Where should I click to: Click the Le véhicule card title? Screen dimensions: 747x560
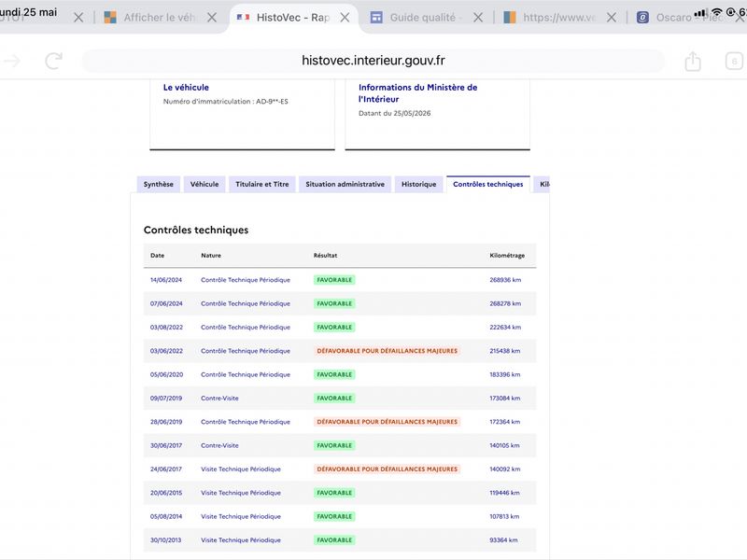tap(186, 88)
